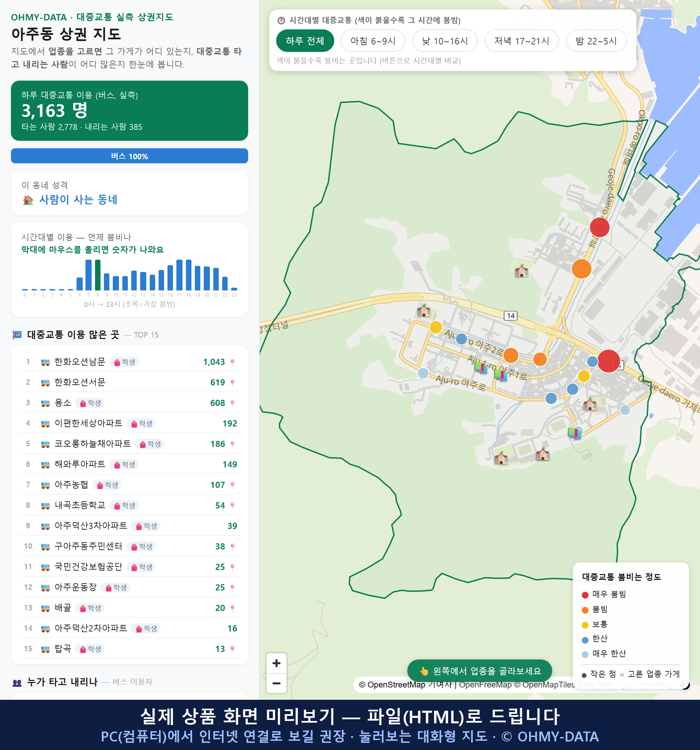Screen dimensions: 700x750
Task: Click the pin icon in 아주운동장 row
Action: click(x=232, y=587)
